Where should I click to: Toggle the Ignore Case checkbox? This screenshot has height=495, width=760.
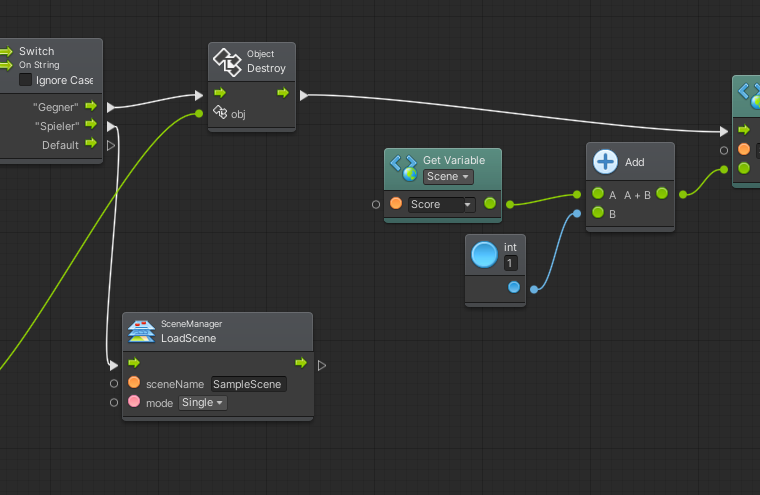[x=26, y=80]
